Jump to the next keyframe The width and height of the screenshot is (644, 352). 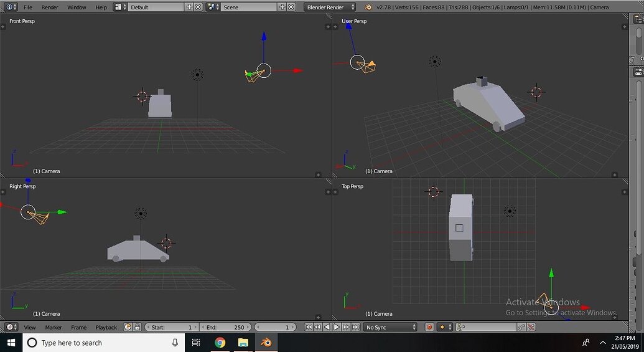pyautogui.click(x=346, y=327)
